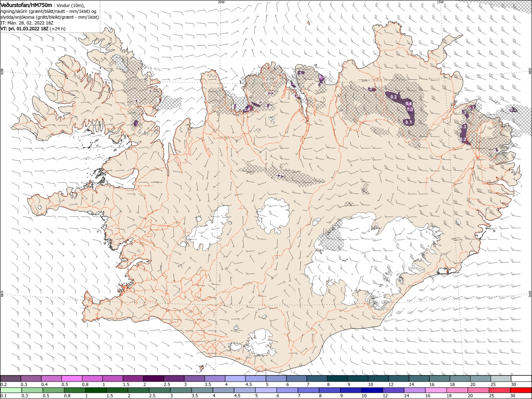Select the blue rain-legend swatch between 7 and 8
This screenshot has width=532, height=399.
click(308, 390)
